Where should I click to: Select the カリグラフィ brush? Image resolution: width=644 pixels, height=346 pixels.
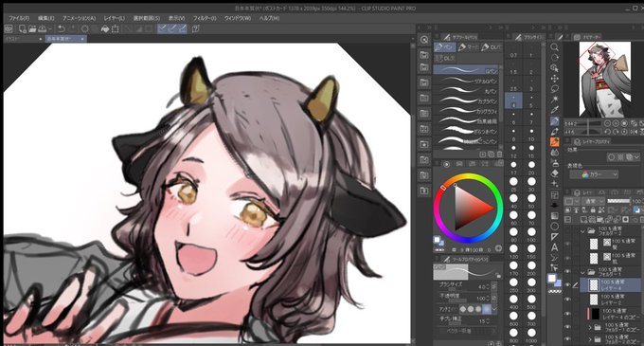tap(466, 111)
